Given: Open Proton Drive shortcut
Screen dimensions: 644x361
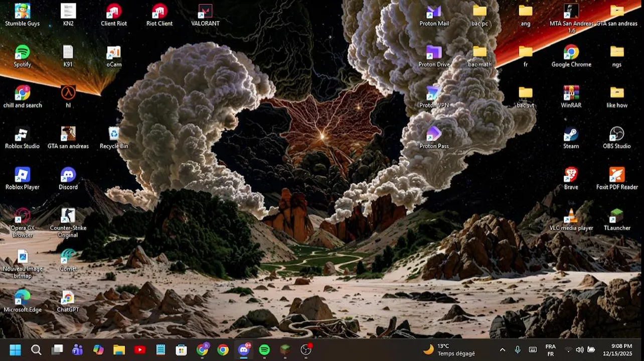Looking at the screenshot, I should [x=434, y=56].
